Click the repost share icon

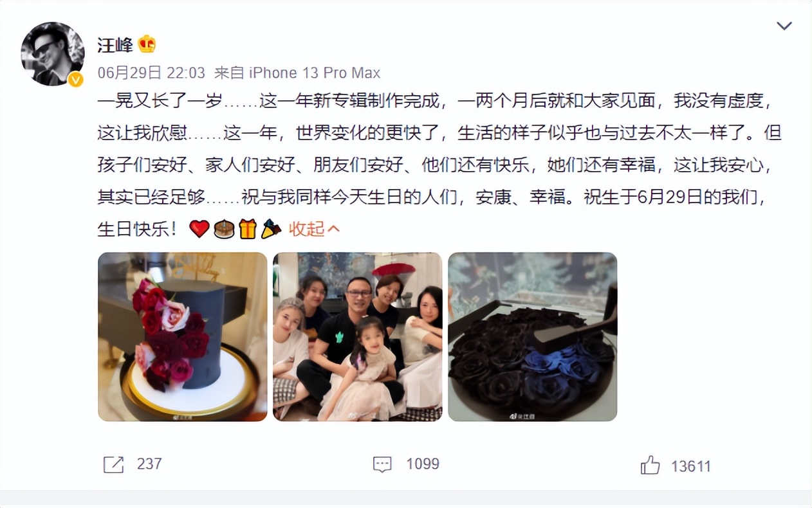[113, 464]
